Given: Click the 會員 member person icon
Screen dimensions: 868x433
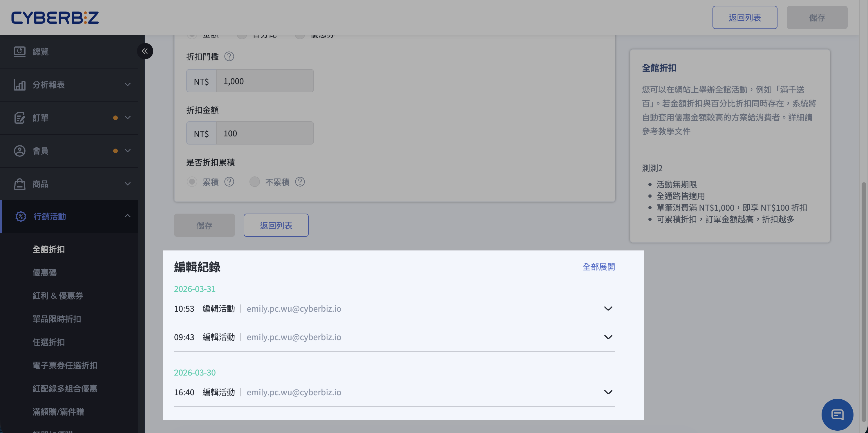Looking at the screenshot, I should pos(19,151).
